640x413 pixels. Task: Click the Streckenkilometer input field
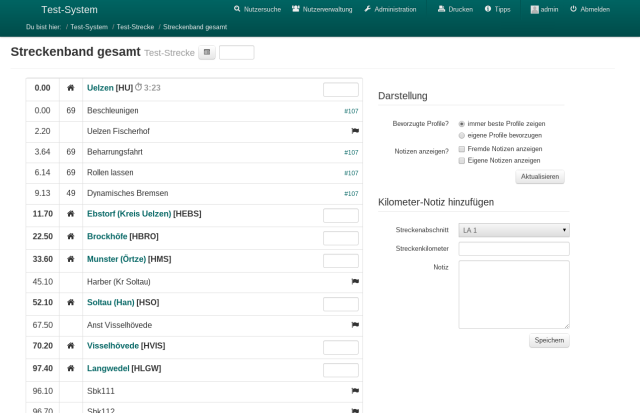click(513, 249)
